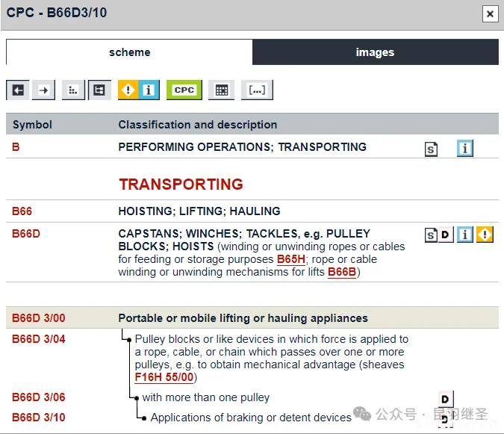This screenshot has width=504, height=434.
Task: Click the orange warning icon for B66D
Action: tap(485, 235)
